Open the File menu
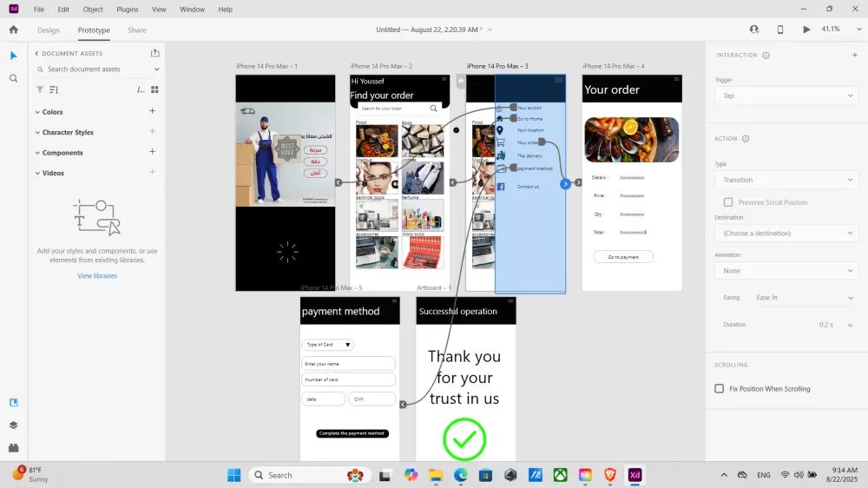This screenshot has width=868, height=488. click(39, 10)
